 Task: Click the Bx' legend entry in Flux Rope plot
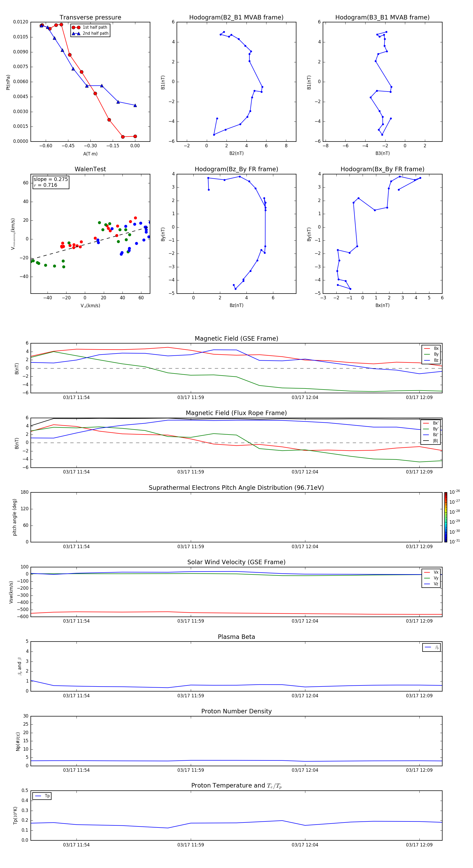[x=431, y=423]
